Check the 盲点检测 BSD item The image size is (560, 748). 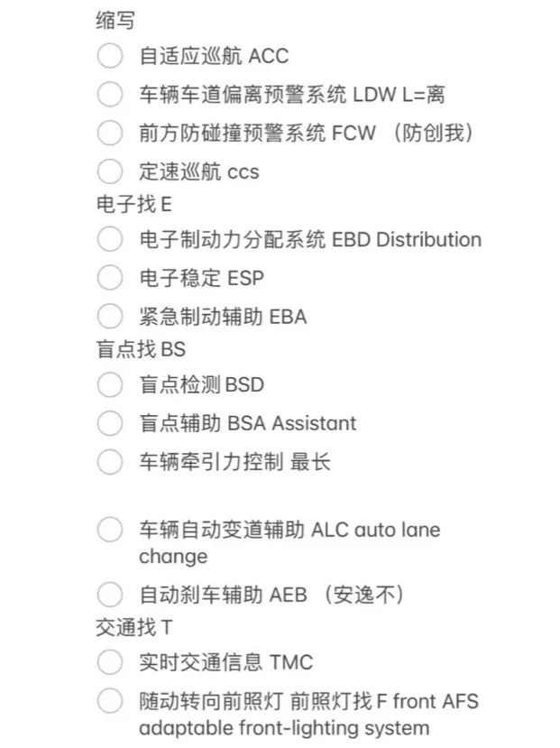109,384
